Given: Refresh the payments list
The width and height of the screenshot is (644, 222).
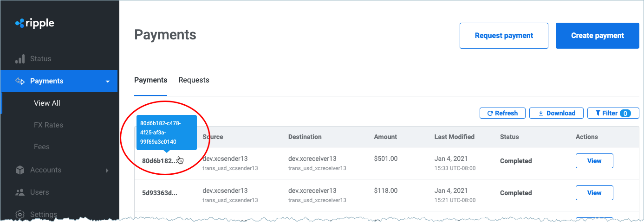Looking at the screenshot, I should pos(502,113).
